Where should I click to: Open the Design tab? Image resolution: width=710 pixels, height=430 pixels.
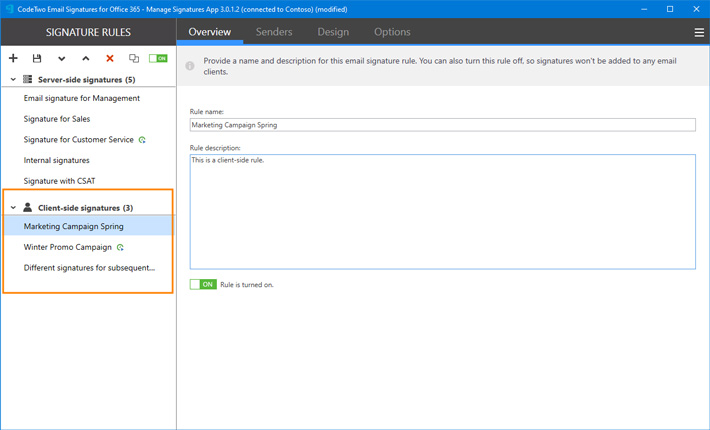pos(333,32)
